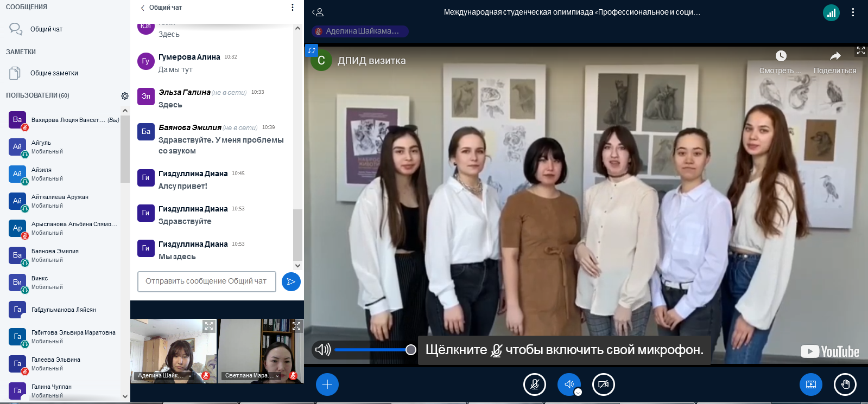
Task: Make the video player fullscreen
Action: point(861,50)
